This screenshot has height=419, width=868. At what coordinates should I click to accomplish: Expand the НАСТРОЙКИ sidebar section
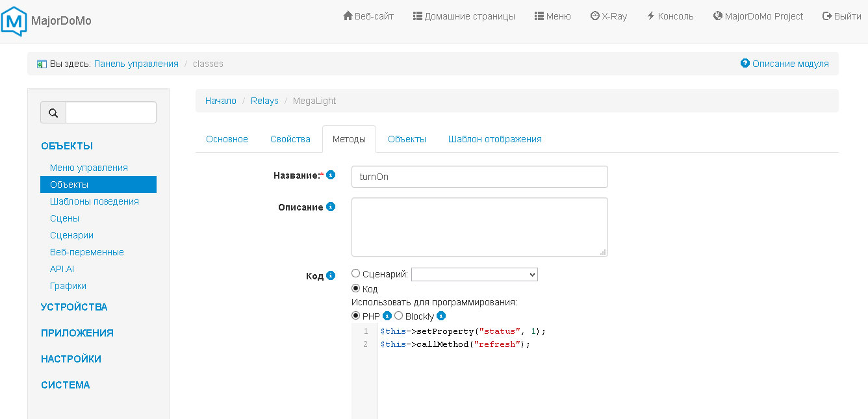point(71,359)
